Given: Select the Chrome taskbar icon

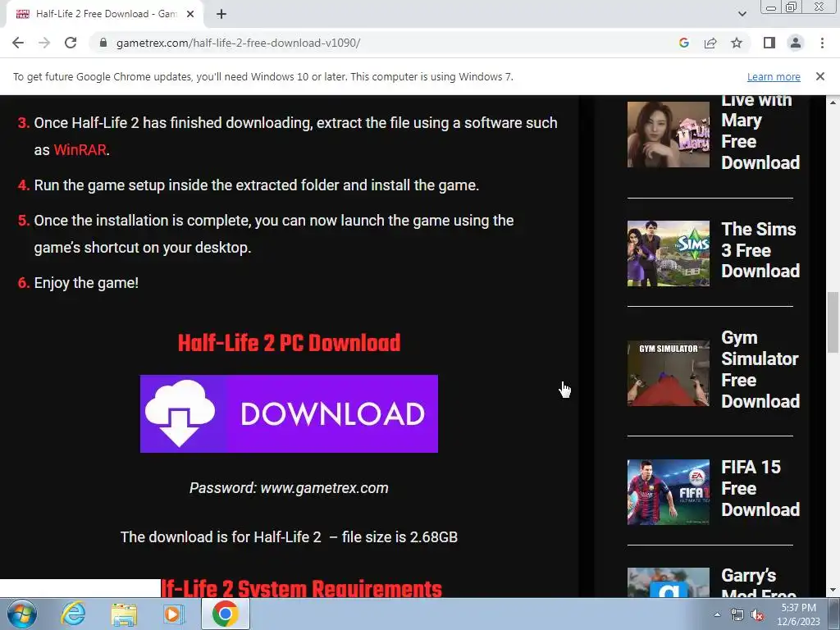Looking at the screenshot, I should point(225,614).
